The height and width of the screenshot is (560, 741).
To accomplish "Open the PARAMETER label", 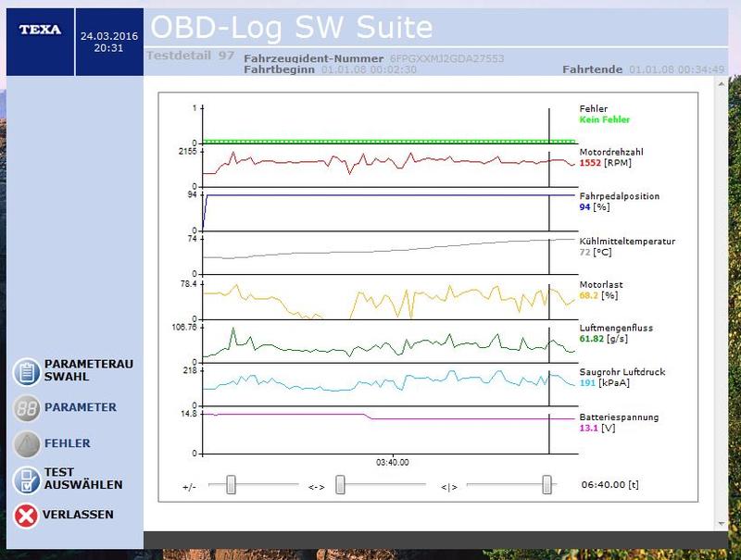I will pyautogui.click(x=80, y=407).
